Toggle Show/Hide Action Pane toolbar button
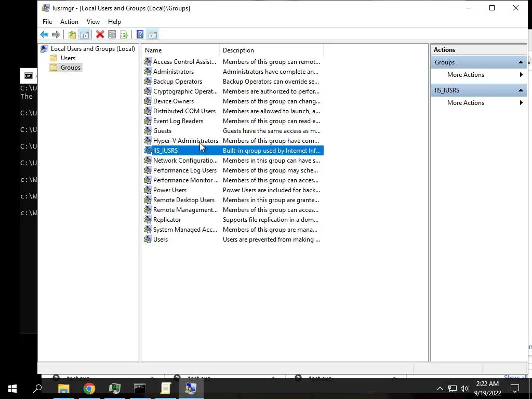This screenshot has width=532, height=399. click(153, 34)
